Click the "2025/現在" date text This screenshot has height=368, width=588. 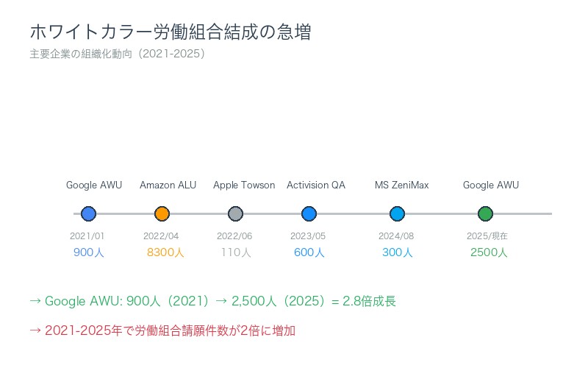point(487,236)
